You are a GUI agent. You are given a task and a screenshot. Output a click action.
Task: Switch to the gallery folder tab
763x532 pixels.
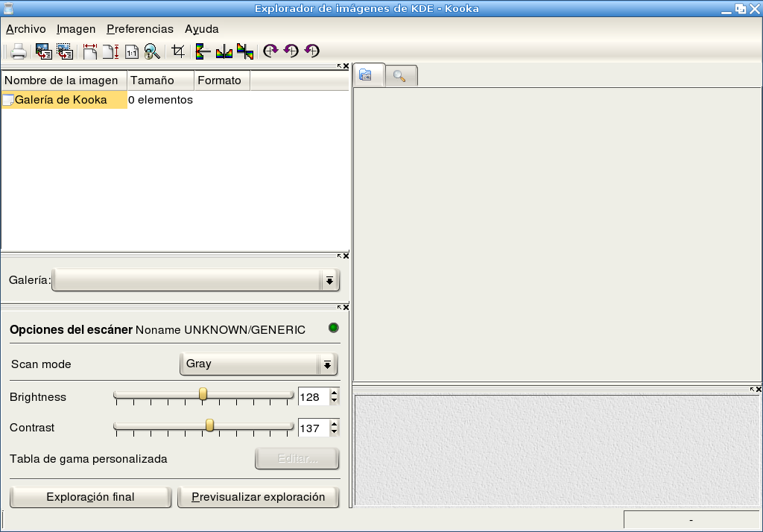click(x=369, y=75)
